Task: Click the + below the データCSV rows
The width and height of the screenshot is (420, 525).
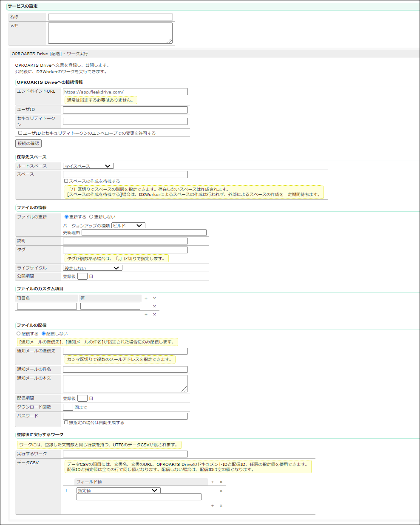Action: tap(212, 505)
